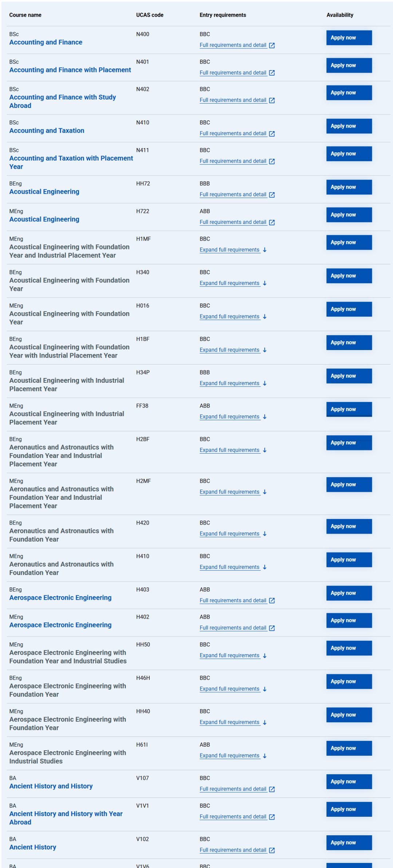The width and height of the screenshot is (393, 868).
Task: Apply now for H34P Acoustical Engineering
Action: coord(349,376)
